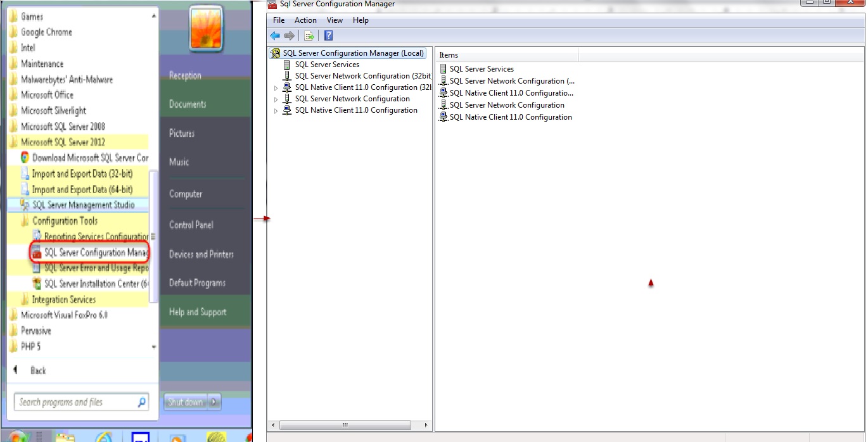
Task: Open the Microsoft Office folder
Action: (47, 95)
